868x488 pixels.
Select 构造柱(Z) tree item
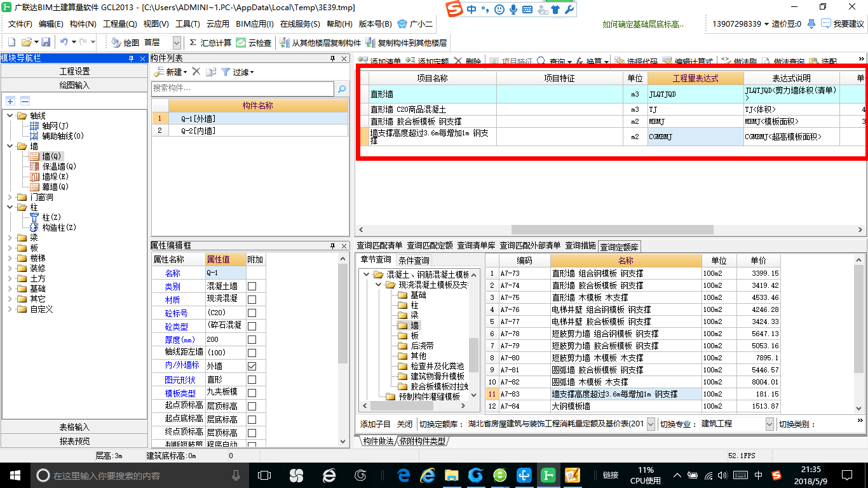coord(59,227)
